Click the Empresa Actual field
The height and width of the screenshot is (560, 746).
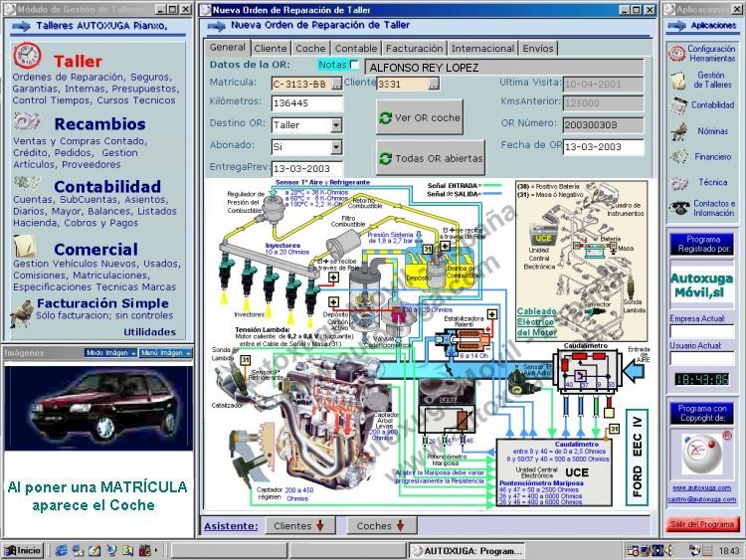pos(702,330)
